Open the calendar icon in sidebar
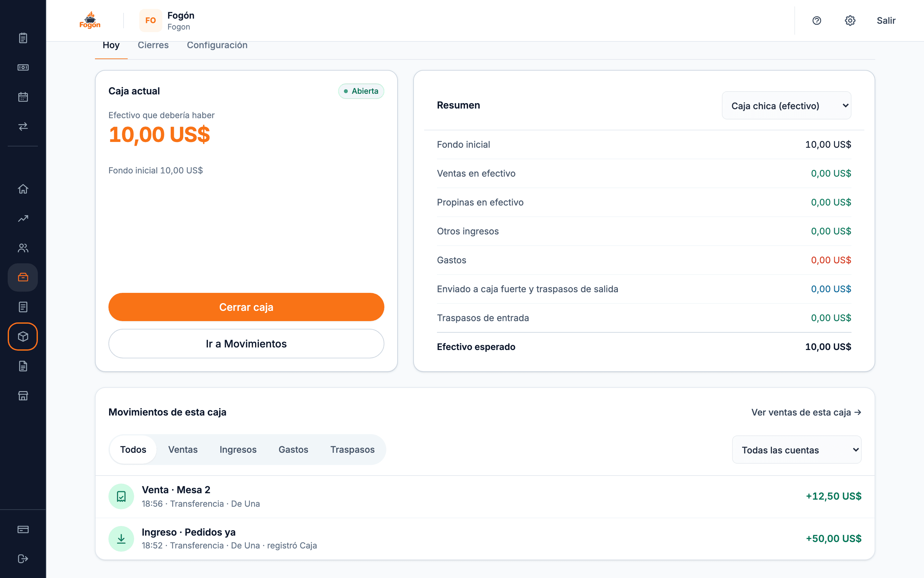924x578 pixels. tap(23, 97)
